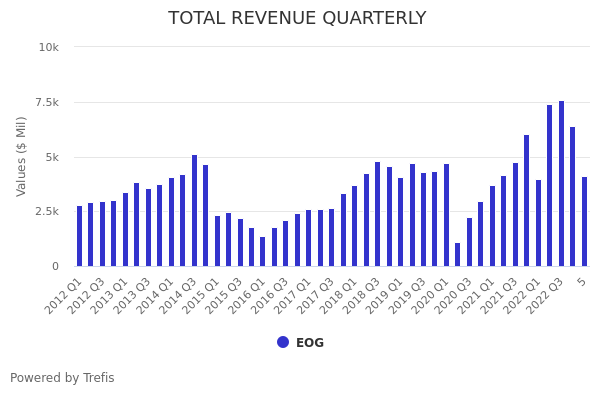Click the tallest bar for 2022 Q3
Image resolution: width=600 pixels, height=400 pixels.
561,184
